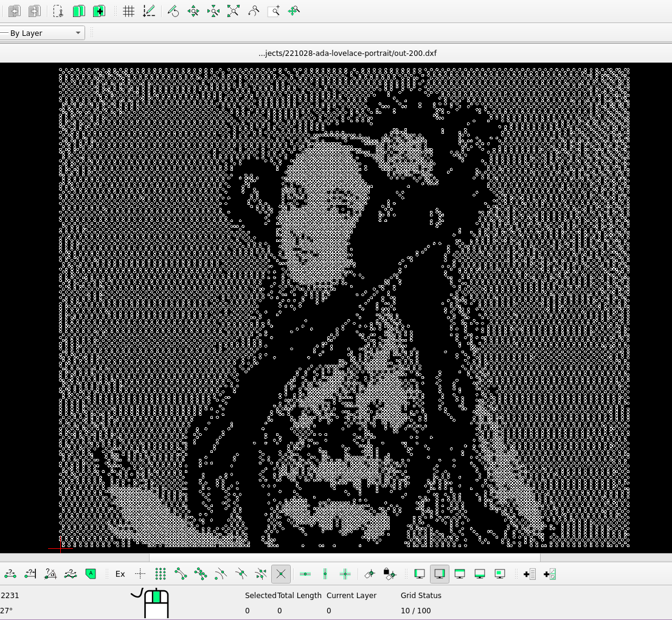The width and height of the screenshot is (672, 620).
Task: Select the Zoom Panning tool
Action: pyautogui.click(x=294, y=11)
